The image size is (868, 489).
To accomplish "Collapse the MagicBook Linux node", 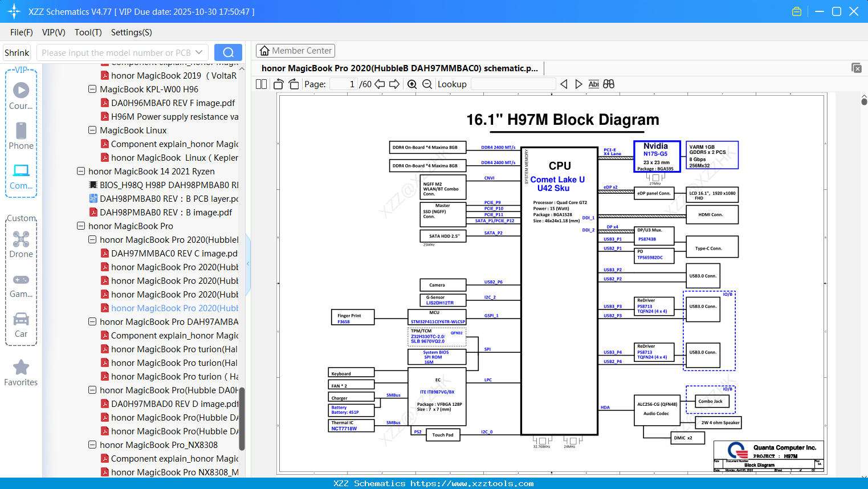I will coord(92,130).
